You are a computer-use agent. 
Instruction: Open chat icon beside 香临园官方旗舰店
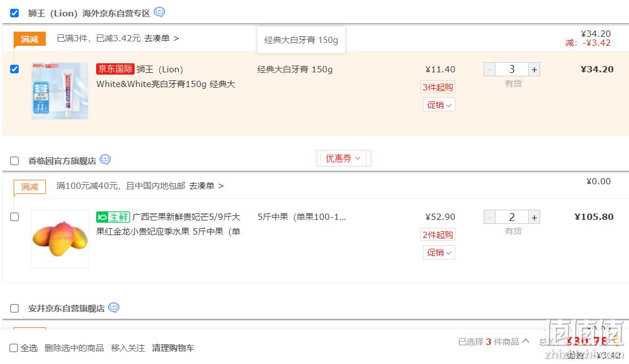(x=105, y=159)
